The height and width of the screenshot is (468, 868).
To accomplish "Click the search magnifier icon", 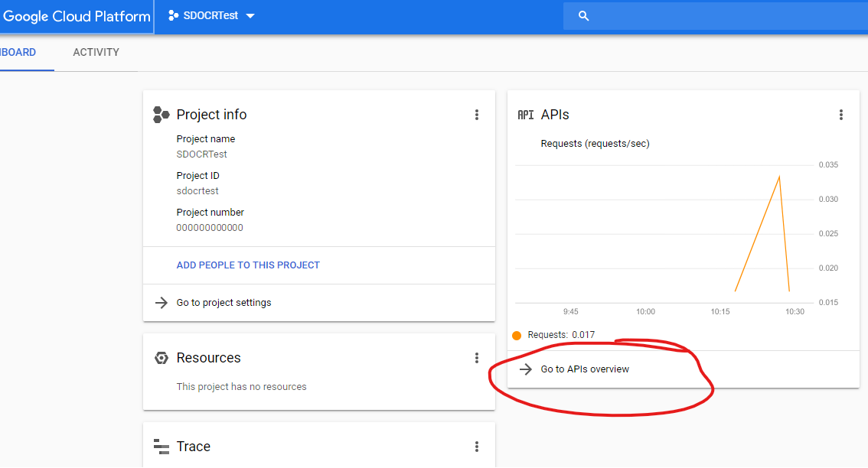I will point(583,16).
